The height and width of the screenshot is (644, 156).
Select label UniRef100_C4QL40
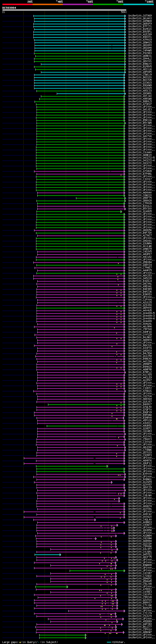[140, 519]
